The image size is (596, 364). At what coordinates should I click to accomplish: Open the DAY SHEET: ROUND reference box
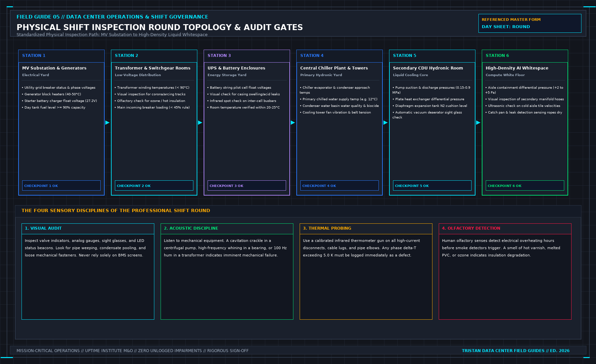[530, 23]
